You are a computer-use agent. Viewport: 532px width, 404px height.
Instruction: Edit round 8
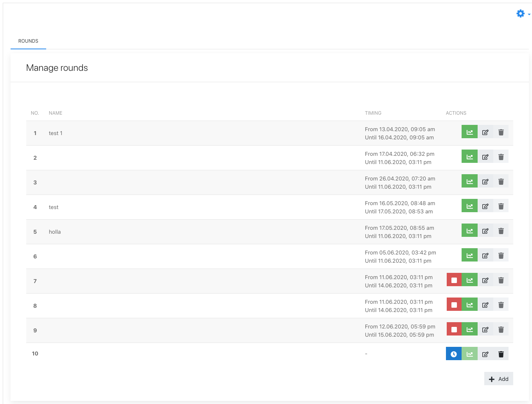click(485, 305)
